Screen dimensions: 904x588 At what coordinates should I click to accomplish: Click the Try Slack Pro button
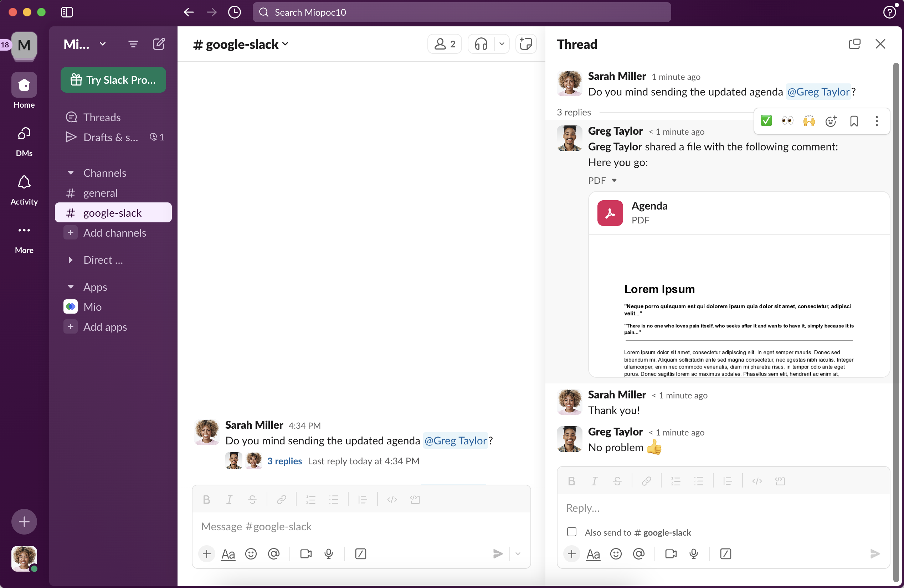(x=113, y=80)
